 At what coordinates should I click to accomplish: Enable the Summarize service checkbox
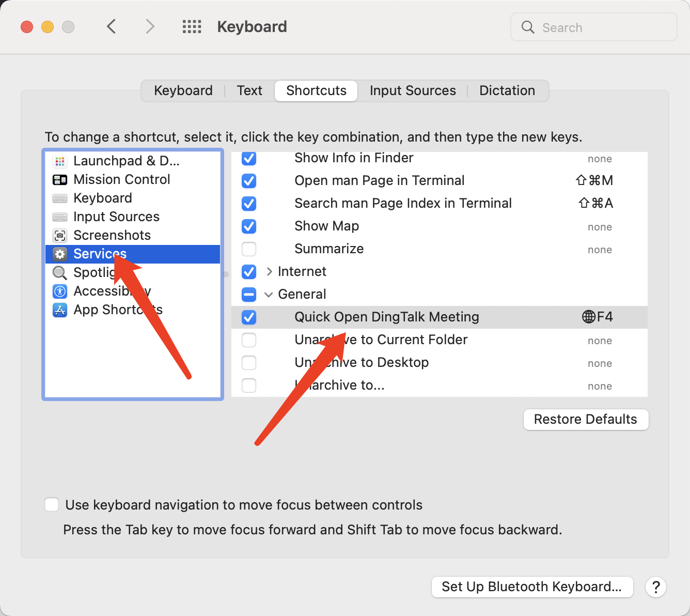[249, 249]
